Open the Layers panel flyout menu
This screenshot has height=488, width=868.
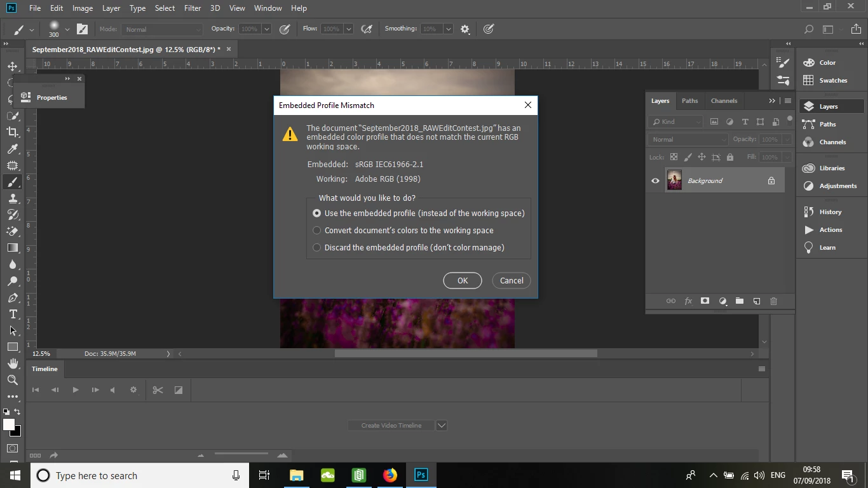(788, 101)
